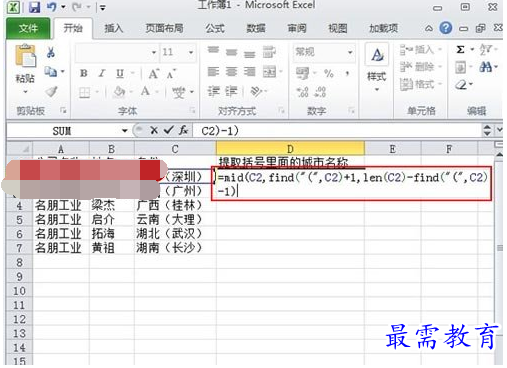The width and height of the screenshot is (507, 368).
Task: Click the Fill down icon
Action: pos(460,68)
